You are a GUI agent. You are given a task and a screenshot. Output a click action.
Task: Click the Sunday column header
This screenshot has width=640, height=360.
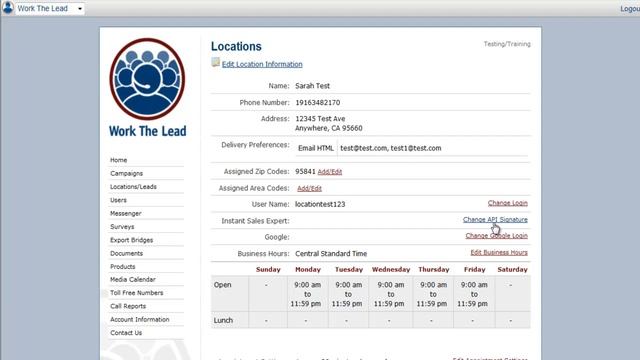click(268, 269)
